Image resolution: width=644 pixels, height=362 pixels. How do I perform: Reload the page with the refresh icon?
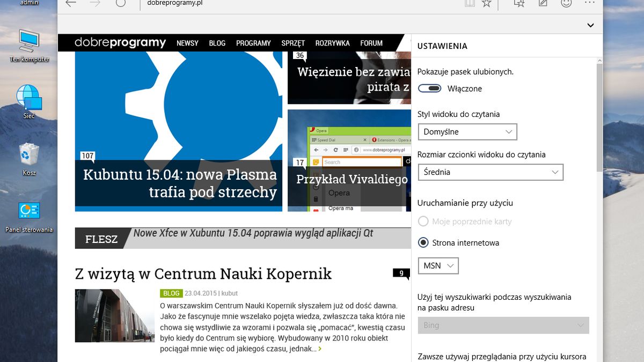tap(121, 3)
